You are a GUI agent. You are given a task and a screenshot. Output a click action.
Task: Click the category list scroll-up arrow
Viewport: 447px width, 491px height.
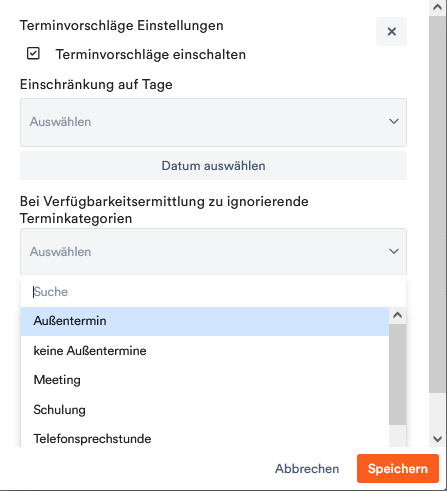tap(397, 315)
